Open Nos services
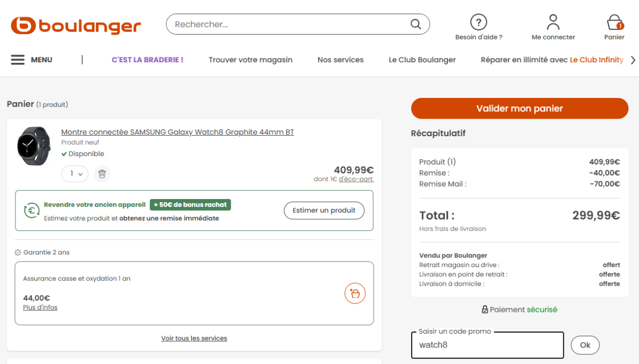639x364 pixels. (x=340, y=60)
